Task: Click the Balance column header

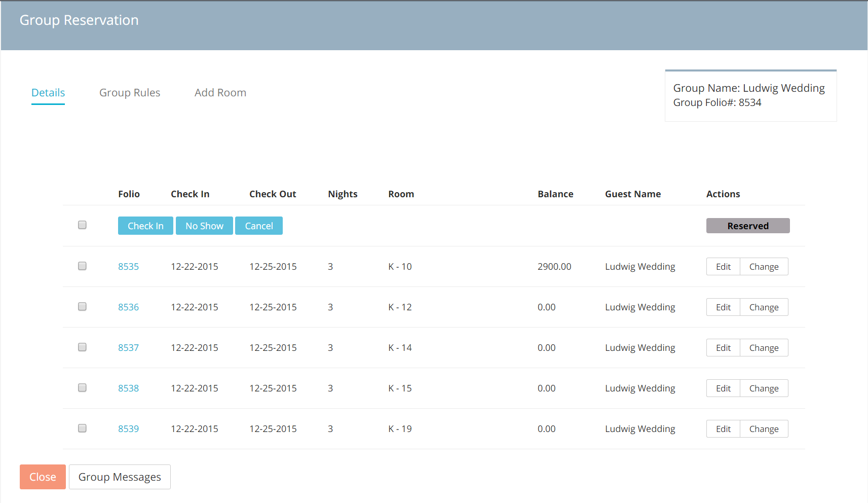Action: [x=555, y=194]
